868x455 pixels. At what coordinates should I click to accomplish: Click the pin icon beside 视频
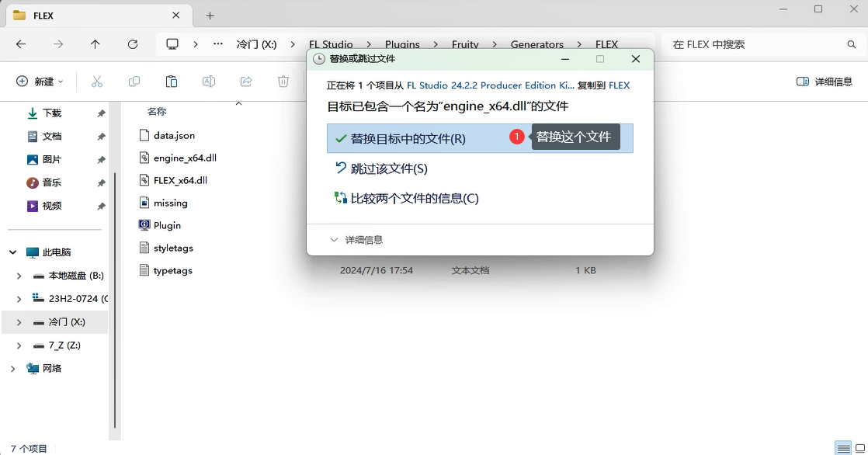coord(101,207)
